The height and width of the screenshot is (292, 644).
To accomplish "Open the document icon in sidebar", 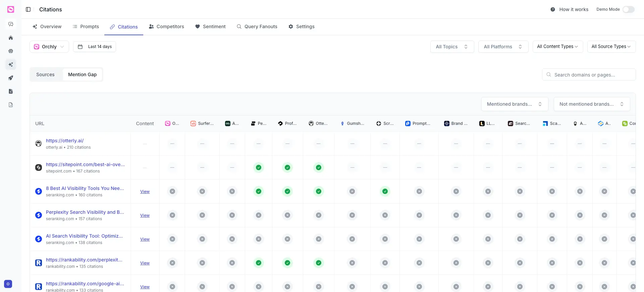I will [11, 91].
